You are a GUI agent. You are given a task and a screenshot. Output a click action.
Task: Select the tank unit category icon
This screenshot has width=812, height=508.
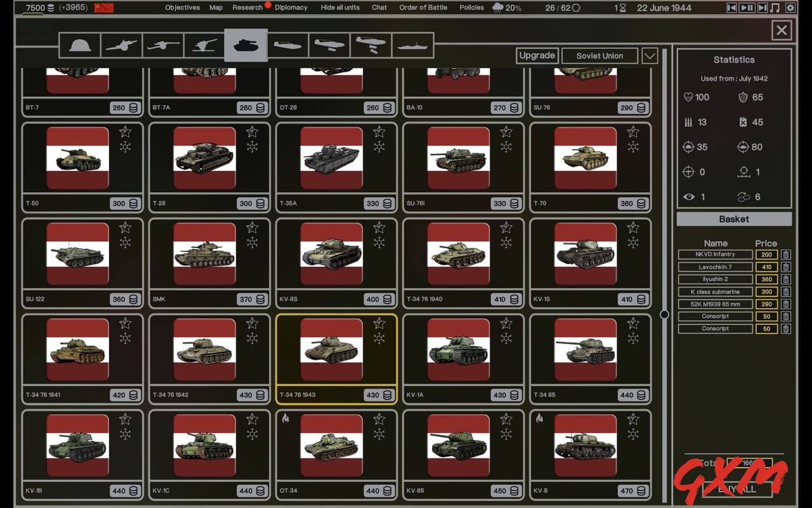pos(247,45)
